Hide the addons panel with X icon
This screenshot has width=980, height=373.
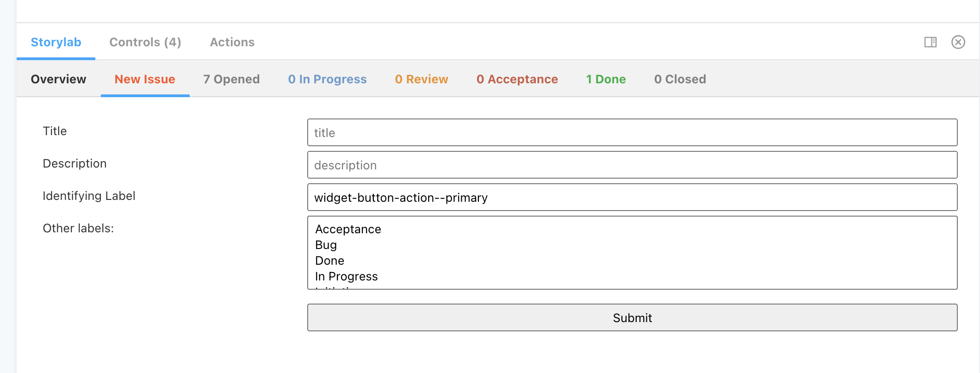(x=958, y=42)
